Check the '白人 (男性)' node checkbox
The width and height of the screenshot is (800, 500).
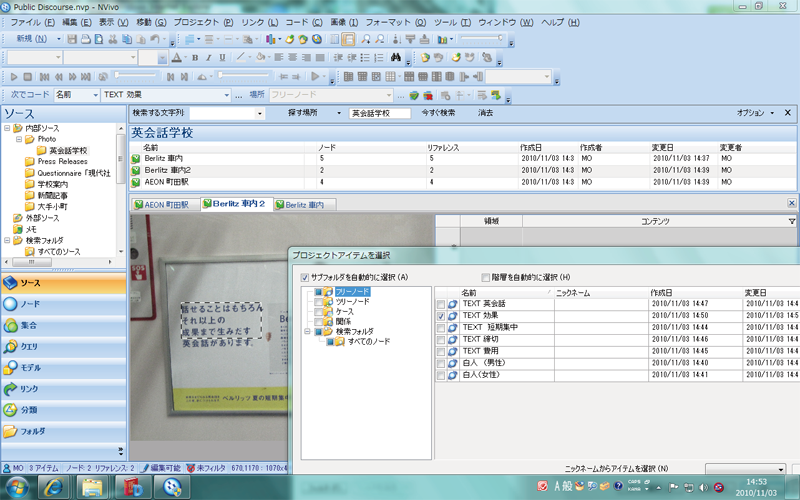[x=441, y=364]
